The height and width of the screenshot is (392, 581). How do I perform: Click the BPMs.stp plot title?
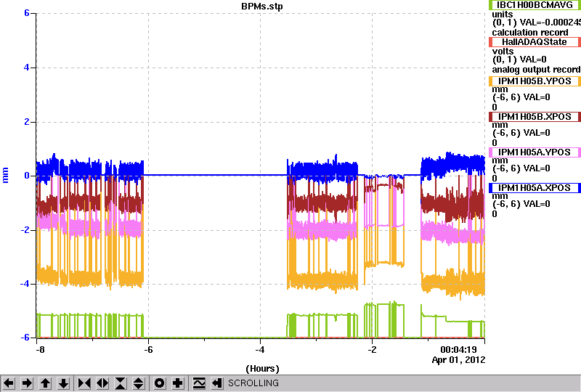[x=262, y=7]
